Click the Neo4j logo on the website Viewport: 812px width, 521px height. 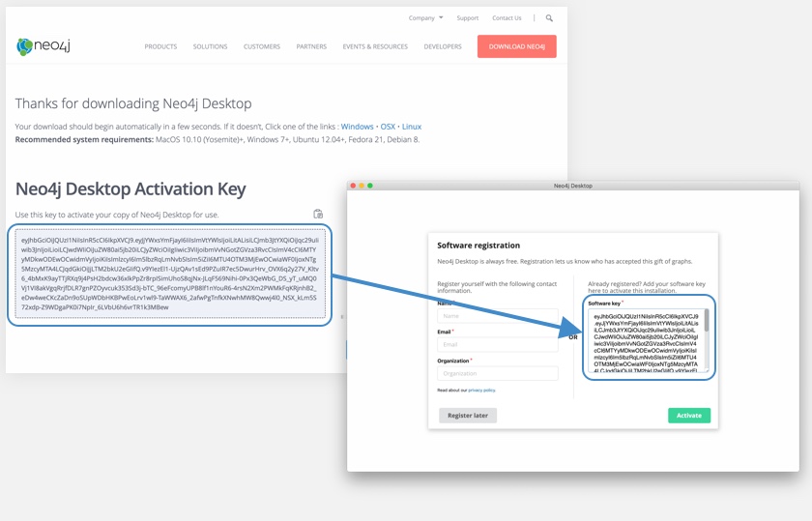[x=43, y=46]
